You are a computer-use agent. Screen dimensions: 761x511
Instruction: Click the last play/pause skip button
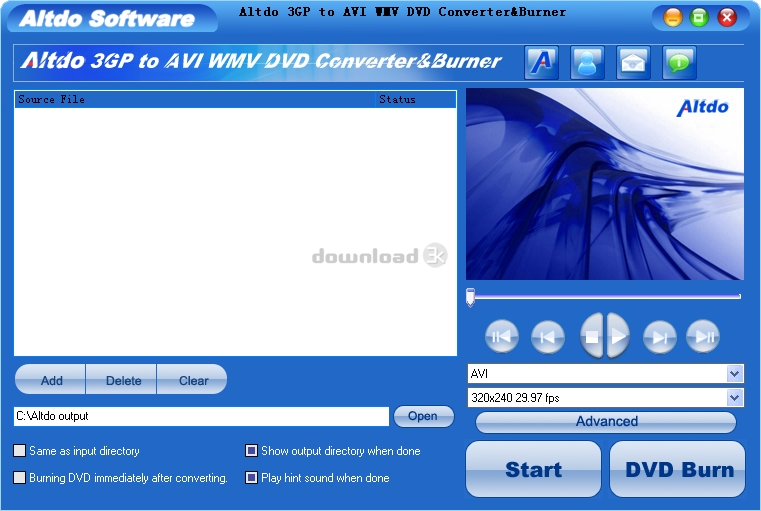pyautogui.click(x=703, y=336)
